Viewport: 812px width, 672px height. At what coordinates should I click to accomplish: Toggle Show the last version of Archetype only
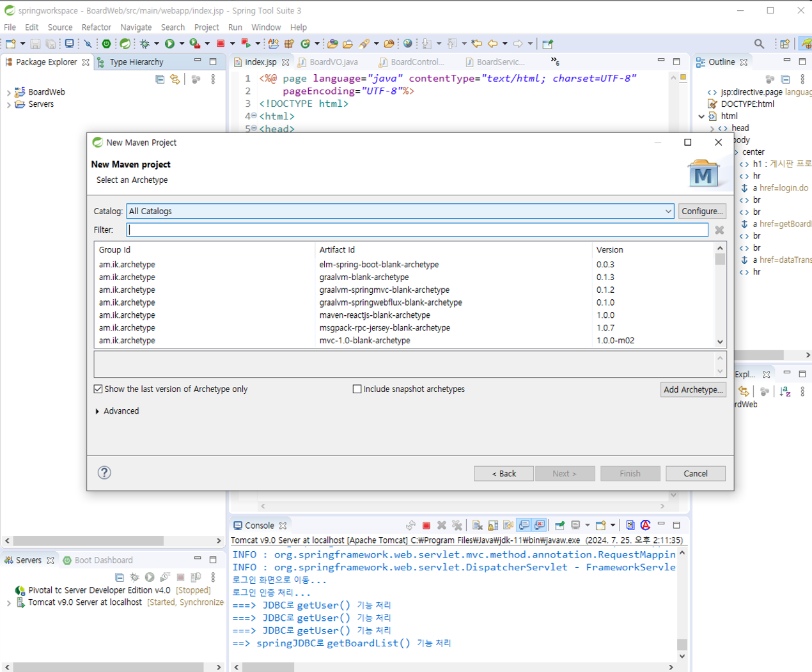[x=98, y=389]
